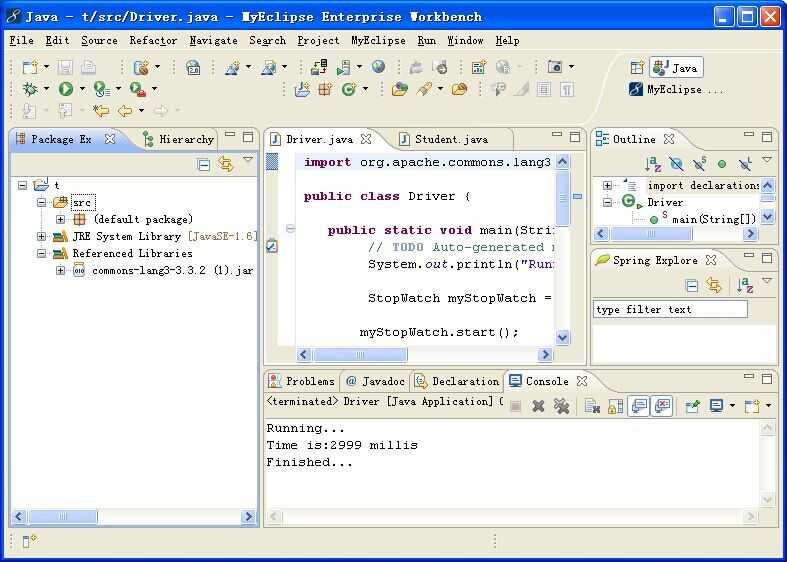Open the File menu
The image size is (787, 562).
click(x=22, y=41)
